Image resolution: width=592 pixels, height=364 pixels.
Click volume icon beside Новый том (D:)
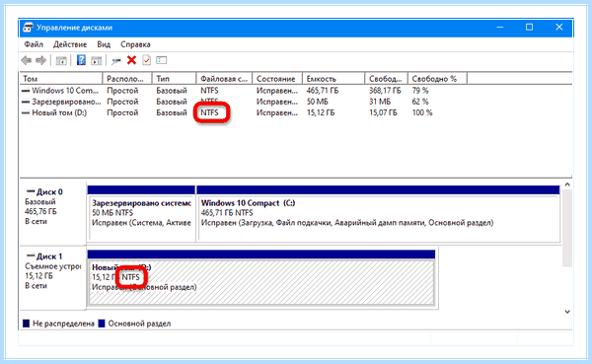26,112
